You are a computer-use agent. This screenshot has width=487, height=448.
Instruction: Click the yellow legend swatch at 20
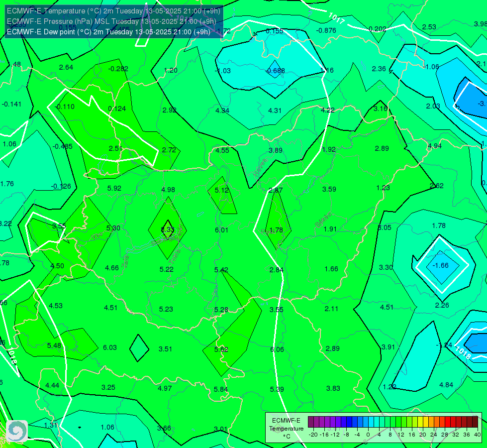click(420, 422)
